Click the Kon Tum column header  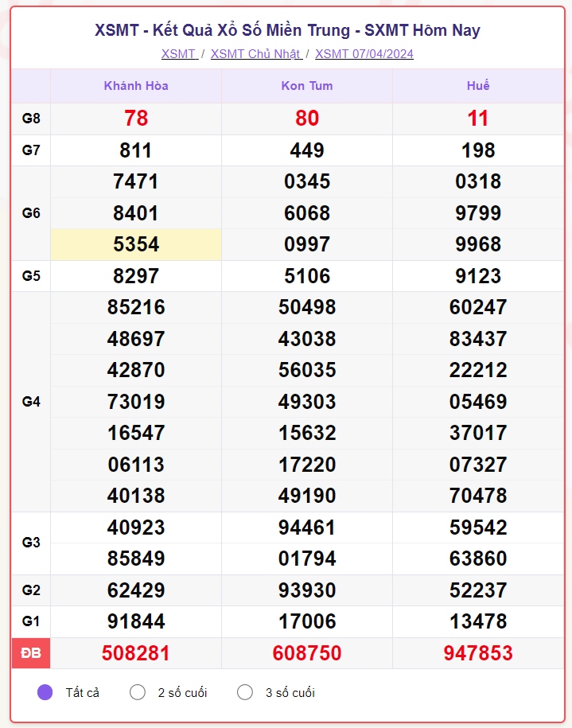307,86
